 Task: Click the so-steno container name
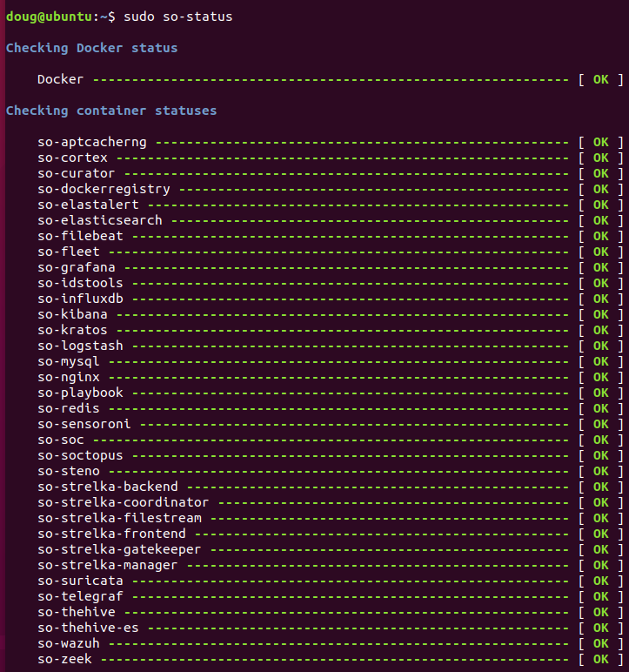69,472
